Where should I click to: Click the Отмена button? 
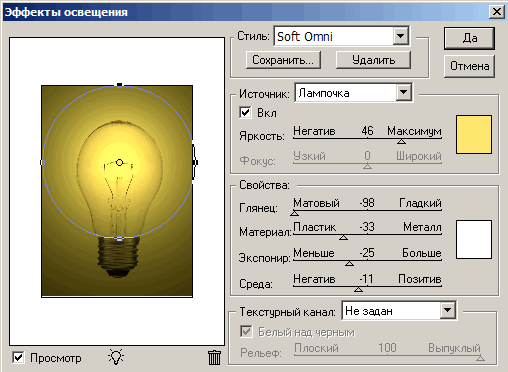tap(469, 66)
